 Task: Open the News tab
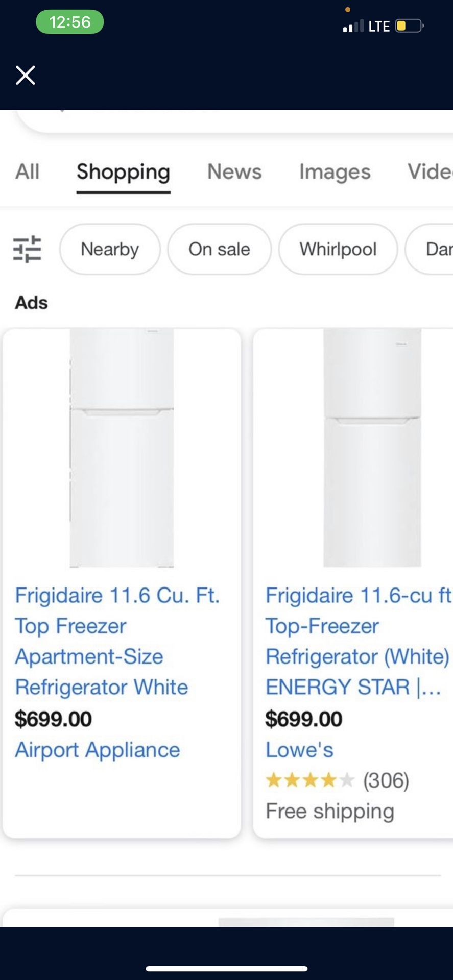[x=234, y=172]
